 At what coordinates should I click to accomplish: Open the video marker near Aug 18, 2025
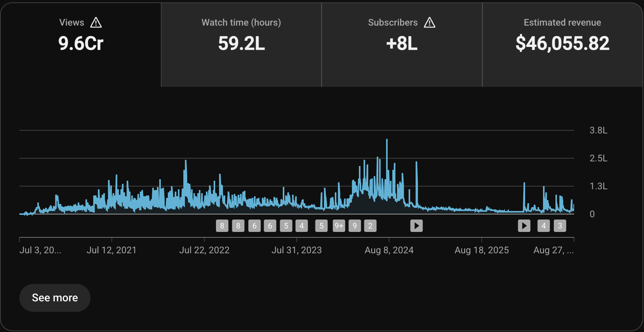pyautogui.click(x=524, y=226)
